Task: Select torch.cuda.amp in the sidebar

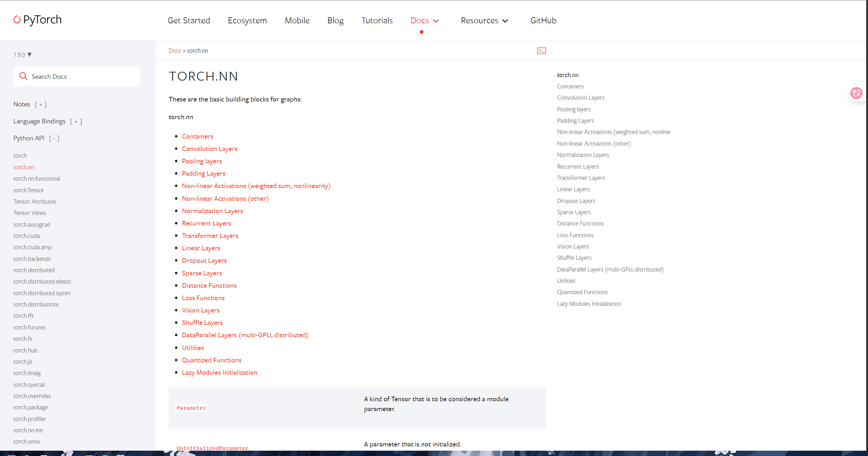Action: tap(33, 247)
